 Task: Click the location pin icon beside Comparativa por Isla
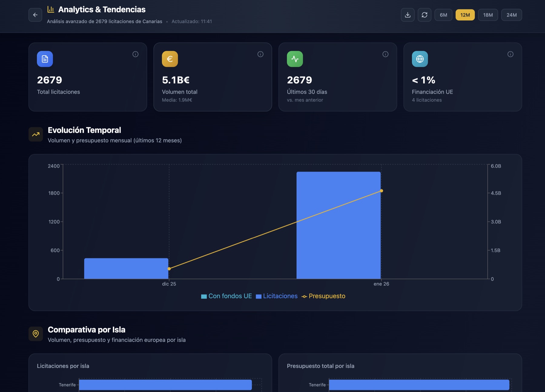36,334
